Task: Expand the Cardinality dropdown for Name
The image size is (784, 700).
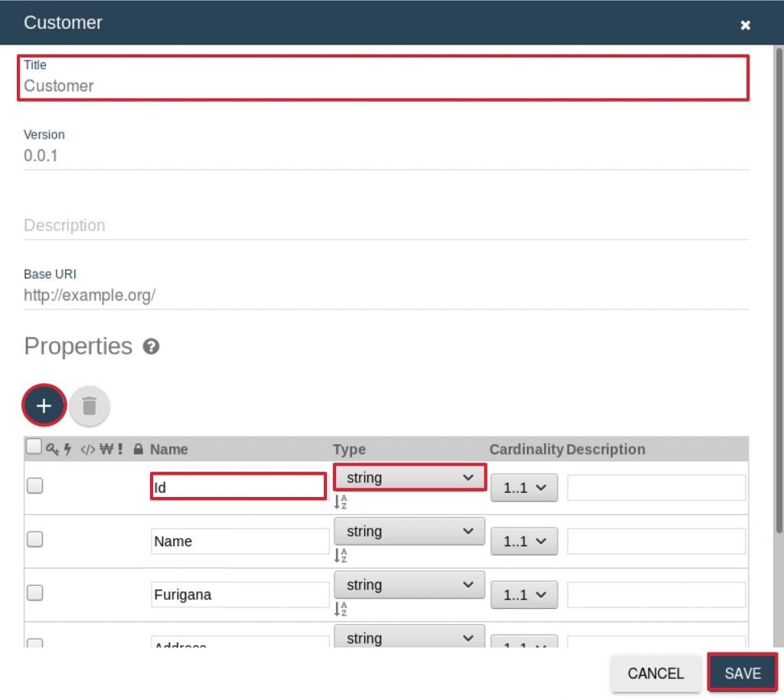Action: [x=524, y=541]
